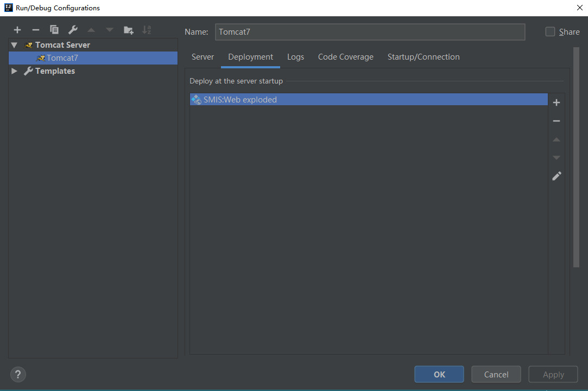Move configuration down in left toolbar

point(110,30)
